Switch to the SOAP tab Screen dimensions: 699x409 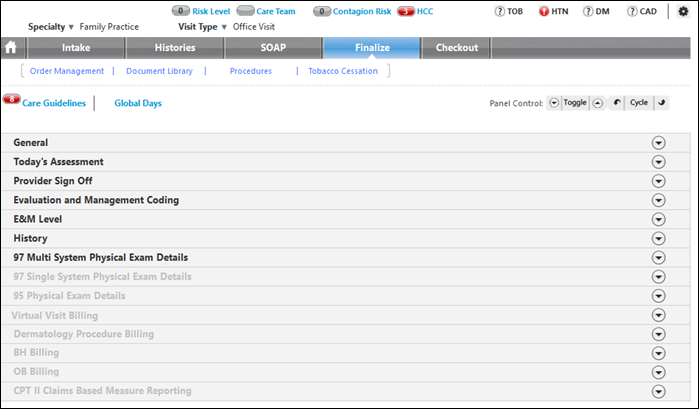pyautogui.click(x=273, y=48)
